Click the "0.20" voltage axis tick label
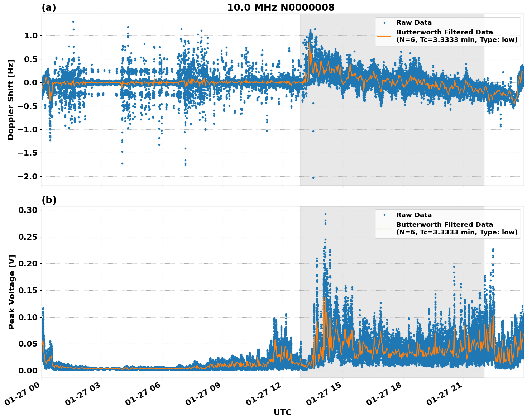 [29, 263]
